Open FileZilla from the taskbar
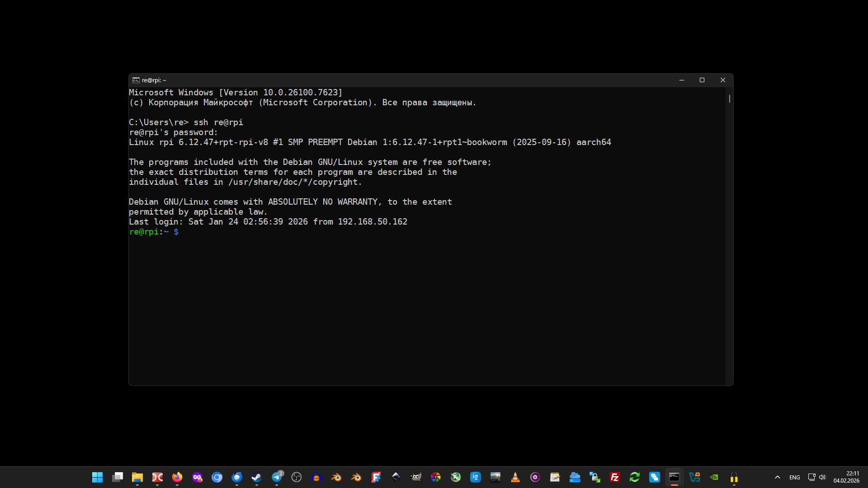This screenshot has width=868, height=488. (614, 477)
